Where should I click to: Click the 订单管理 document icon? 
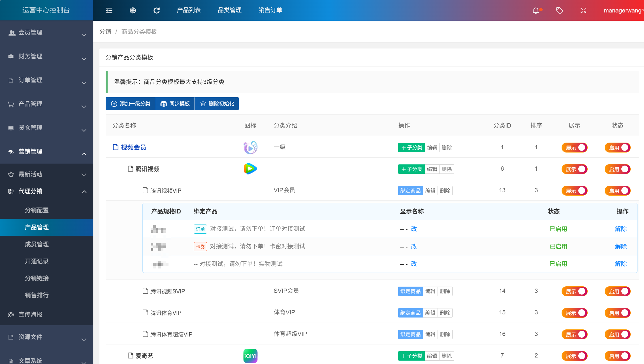[x=11, y=81]
